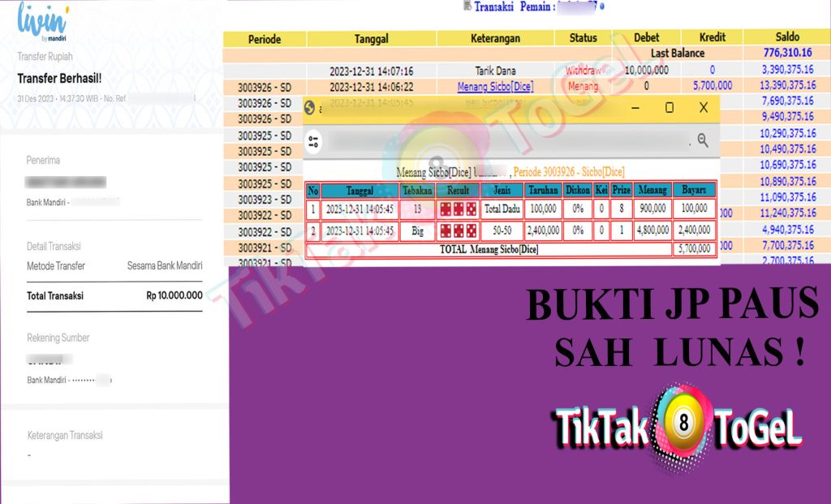Click the date 2023-12-31 14:06:22
This screenshot has height=504, width=831.
[371, 87]
